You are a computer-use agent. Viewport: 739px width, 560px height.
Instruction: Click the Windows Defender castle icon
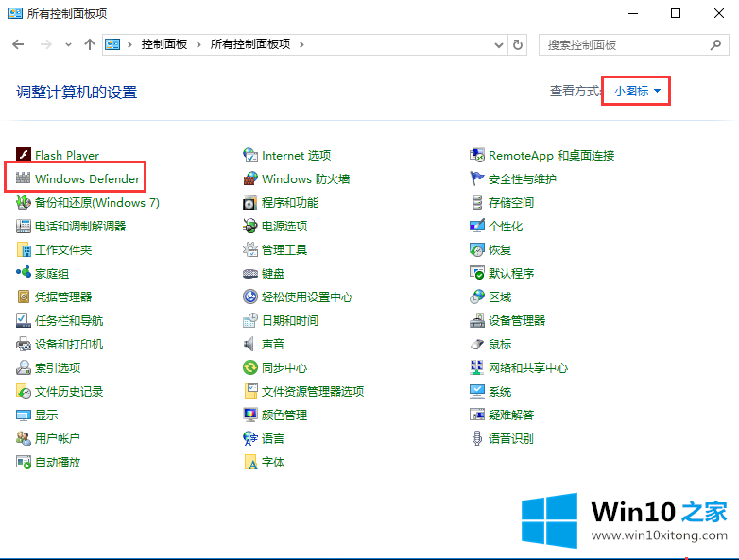[x=23, y=178]
